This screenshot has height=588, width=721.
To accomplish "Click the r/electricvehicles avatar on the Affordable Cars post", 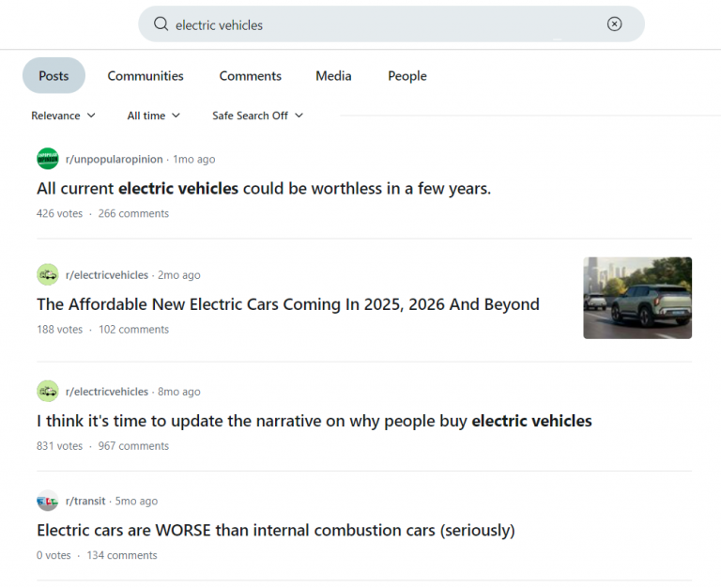I will click(48, 275).
